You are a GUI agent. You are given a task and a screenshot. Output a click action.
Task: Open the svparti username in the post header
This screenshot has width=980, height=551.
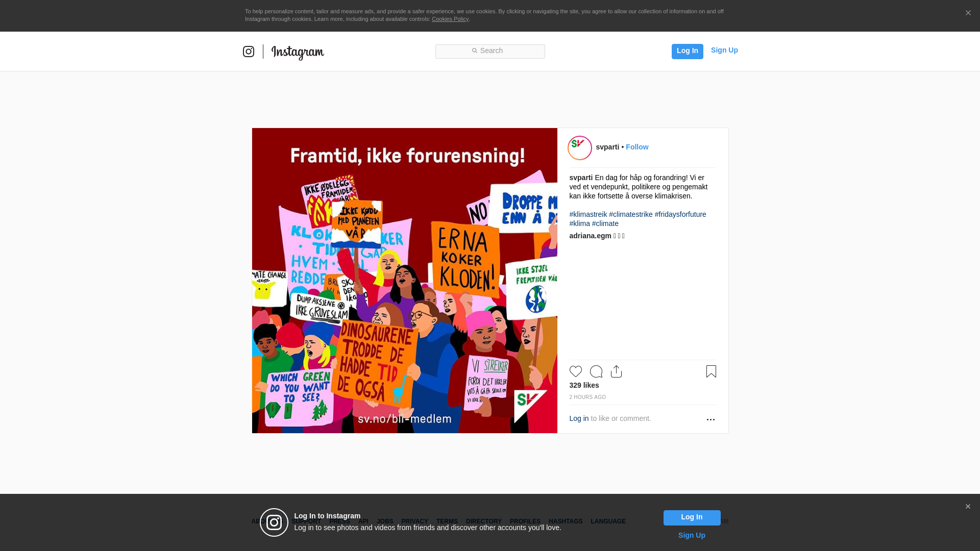pos(607,147)
